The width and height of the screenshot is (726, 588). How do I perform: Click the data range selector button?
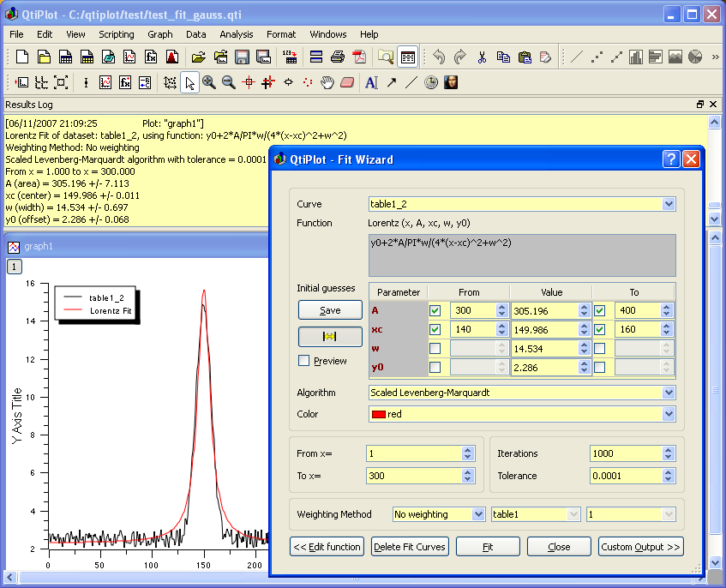(330, 337)
